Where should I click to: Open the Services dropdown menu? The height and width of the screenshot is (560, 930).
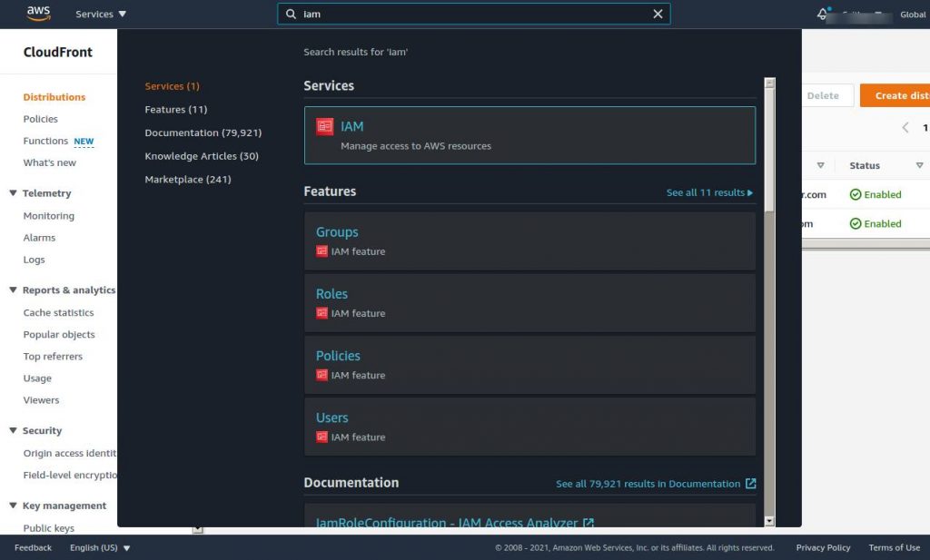tap(101, 15)
